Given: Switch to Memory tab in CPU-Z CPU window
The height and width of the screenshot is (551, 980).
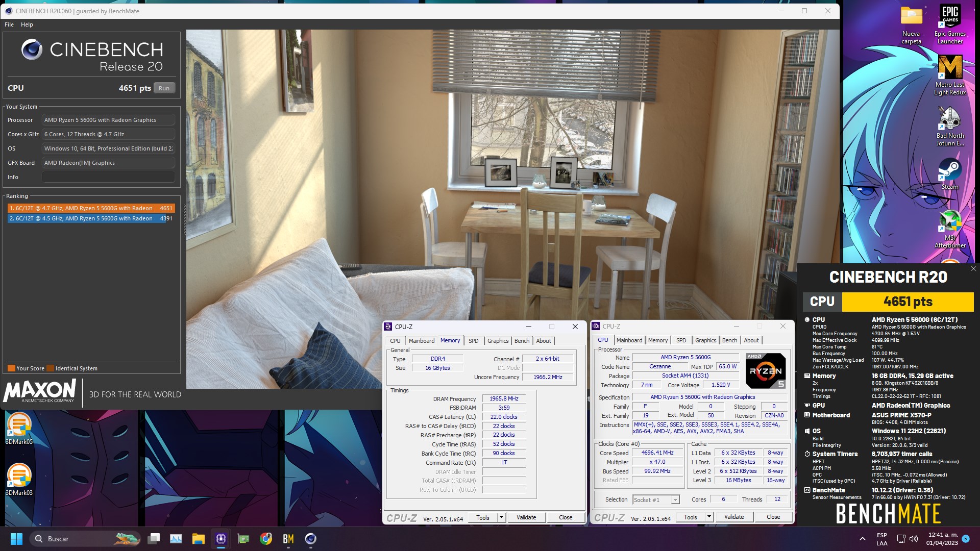Looking at the screenshot, I should pyautogui.click(x=658, y=340).
